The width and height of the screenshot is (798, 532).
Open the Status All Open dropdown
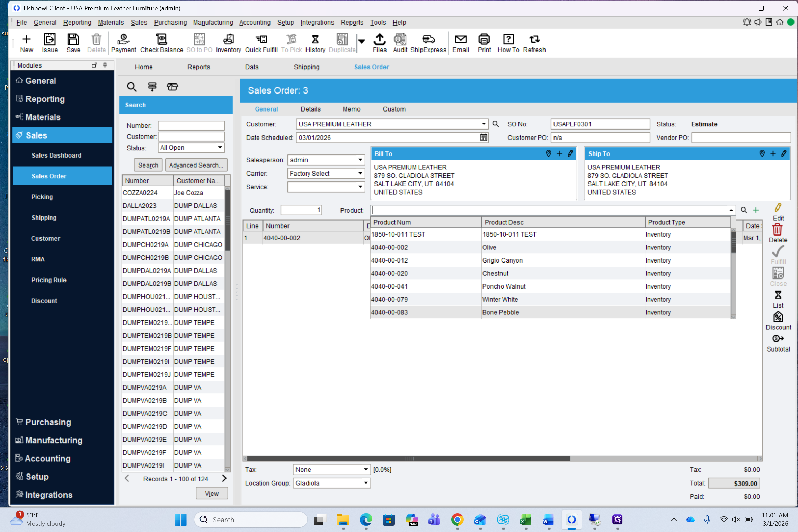(x=220, y=148)
